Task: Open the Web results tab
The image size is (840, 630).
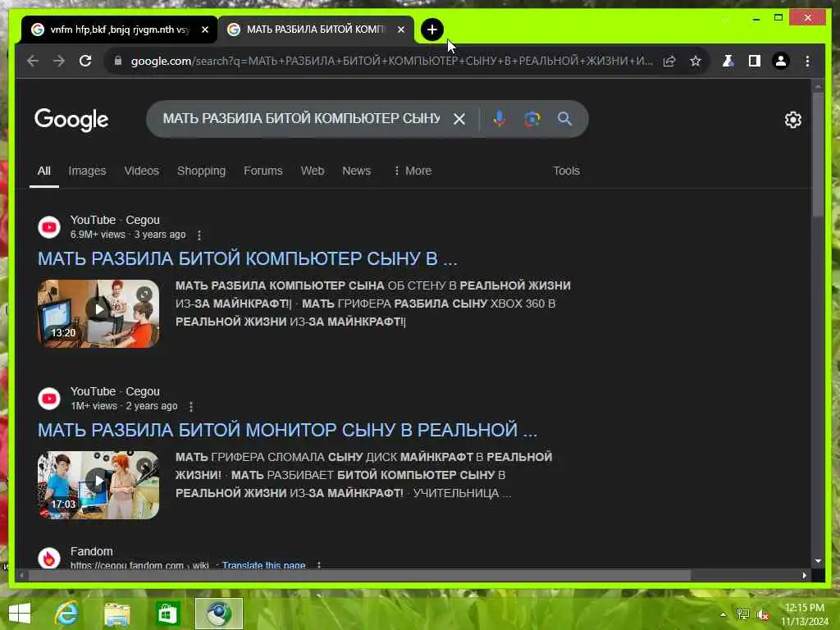Action: pos(313,171)
